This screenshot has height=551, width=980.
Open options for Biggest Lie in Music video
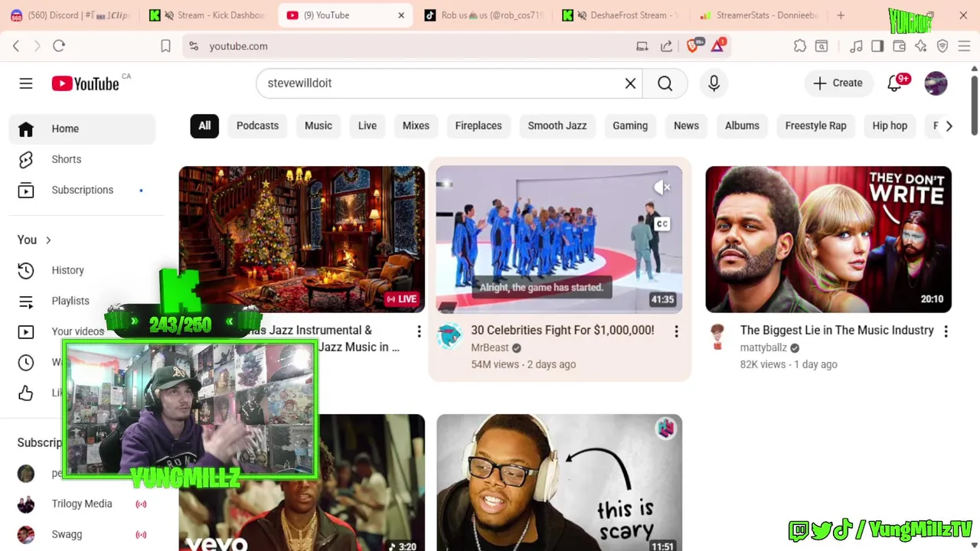click(x=946, y=331)
